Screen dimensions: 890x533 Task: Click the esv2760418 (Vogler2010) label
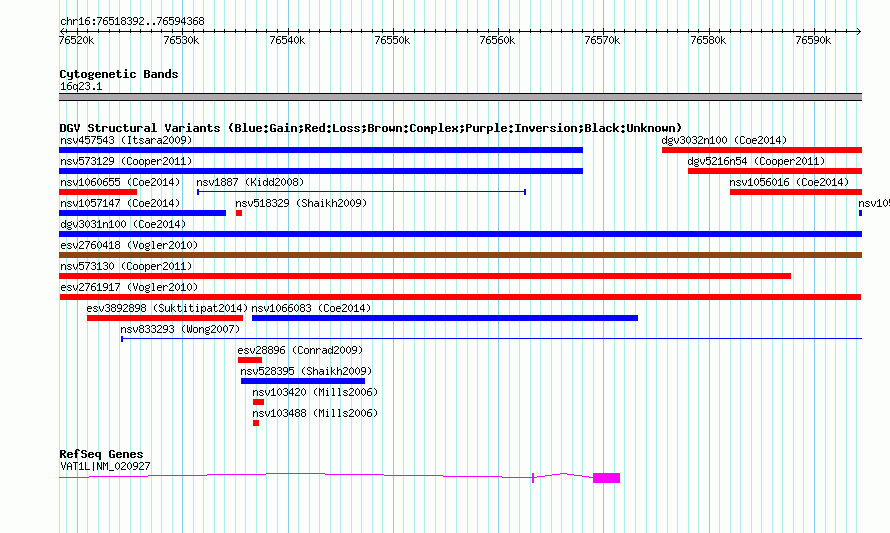point(129,245)
